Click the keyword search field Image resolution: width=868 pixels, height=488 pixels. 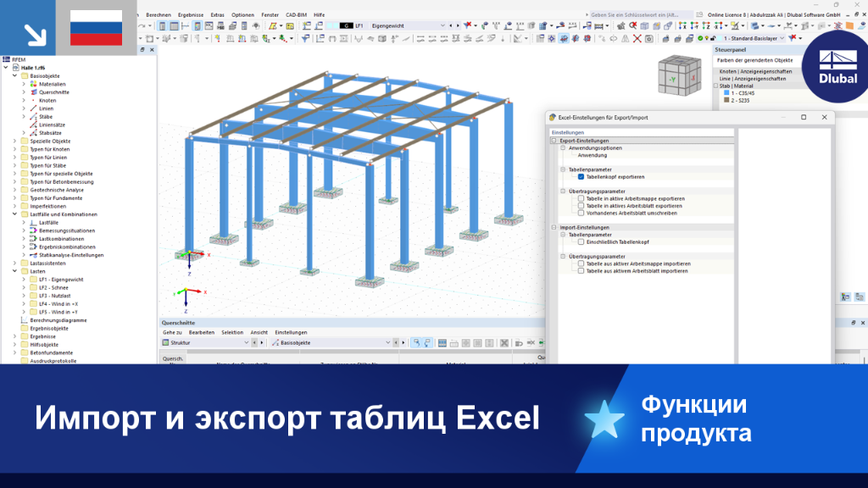[641, 15]
